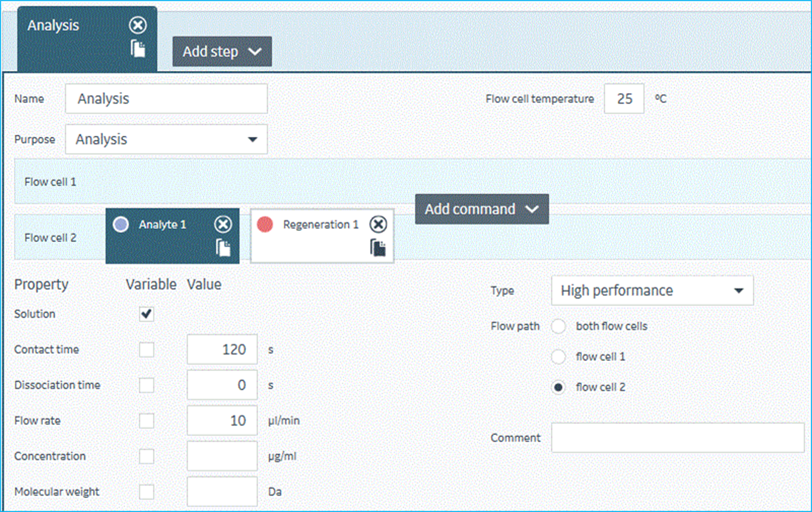Screen dimensions: 812x512
Task: Tick the Flow rate variable checkbox
Action: click(147, 421)
